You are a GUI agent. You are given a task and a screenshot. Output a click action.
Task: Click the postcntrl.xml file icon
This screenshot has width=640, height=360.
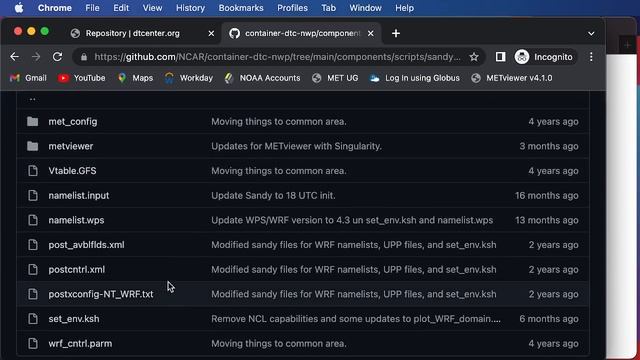(x=33, y=269)
